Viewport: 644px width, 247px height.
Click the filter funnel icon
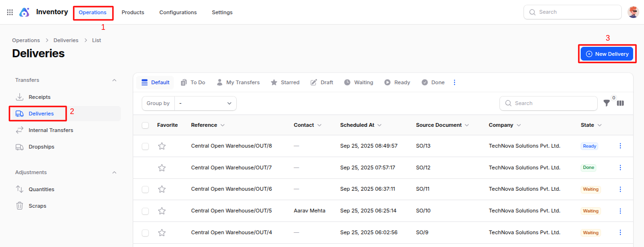coord(607,103)
